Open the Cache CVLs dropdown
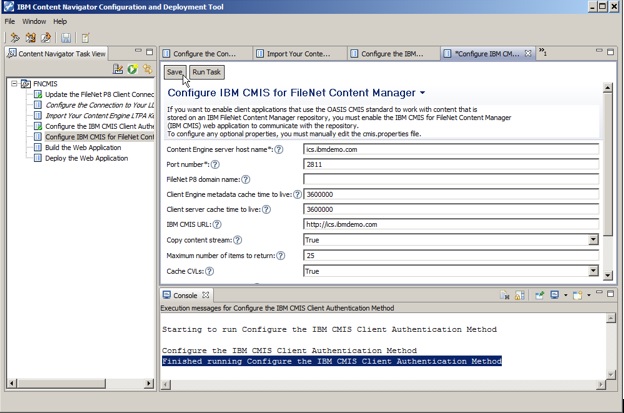Image resolution: width=624 pixels, height=413 pixels. [593, 271]
